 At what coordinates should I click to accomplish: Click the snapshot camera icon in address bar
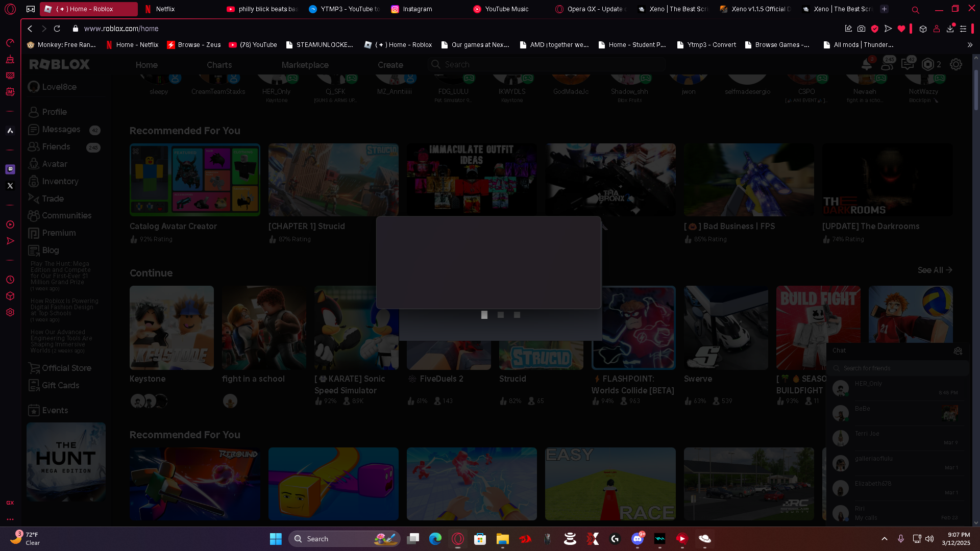(x=862, y=29)
